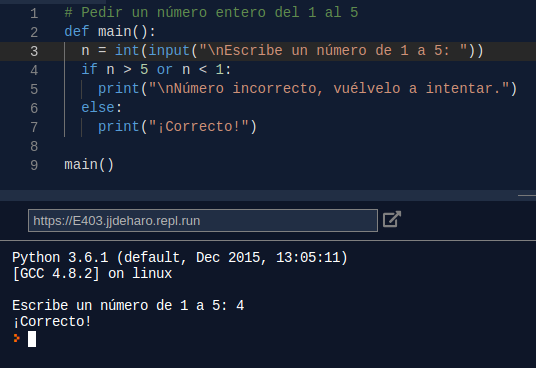Select line number 1 in the gutter

(x=34, y=14)
